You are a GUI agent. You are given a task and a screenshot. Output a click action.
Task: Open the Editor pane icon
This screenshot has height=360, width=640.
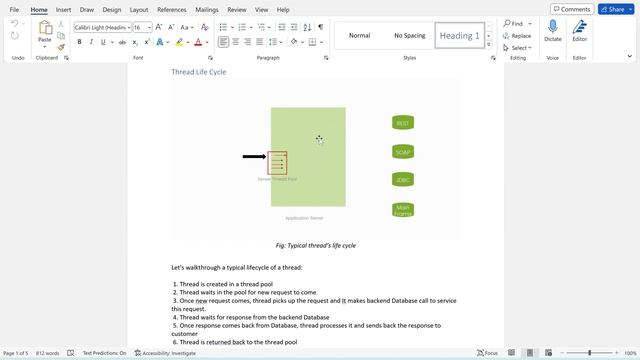[580, 27]
